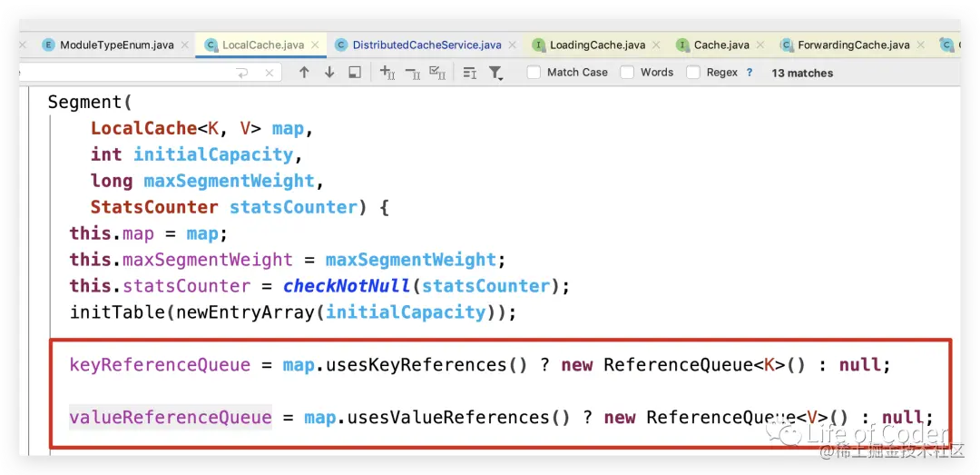Click the initTable(newEntryArray line
The image size is (980, 475).
293,312
